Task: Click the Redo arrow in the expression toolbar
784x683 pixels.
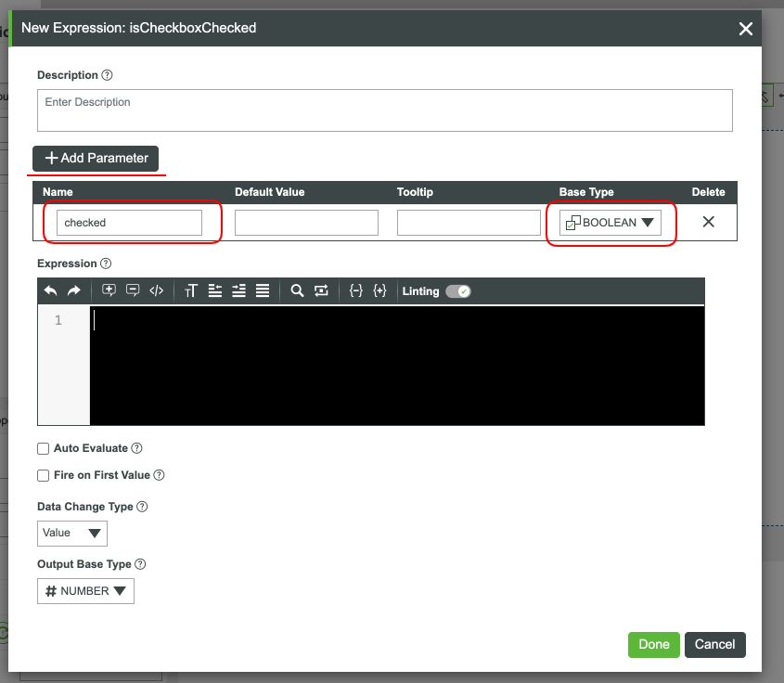Action: (74, 290)
